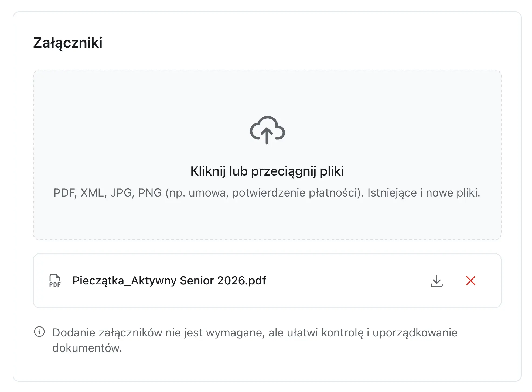This screenshot has height=392, width=532.
Task: Click the PDF document icon next to filename
Action: [55, 281]
